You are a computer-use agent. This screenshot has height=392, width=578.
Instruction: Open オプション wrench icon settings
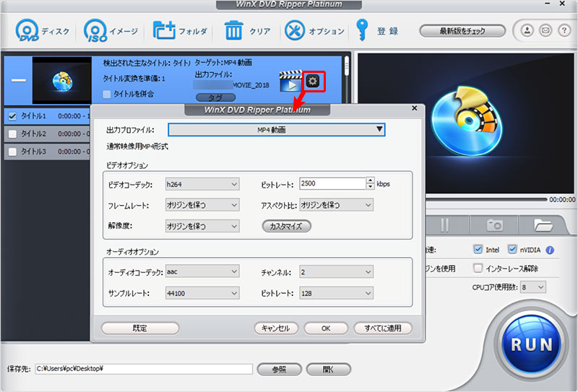pos(295,31)
